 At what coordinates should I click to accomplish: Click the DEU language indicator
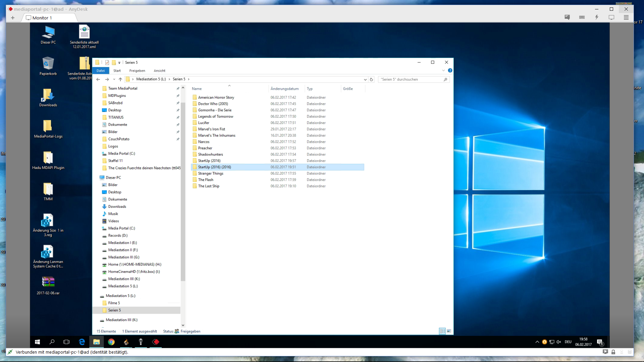(568, 342)
